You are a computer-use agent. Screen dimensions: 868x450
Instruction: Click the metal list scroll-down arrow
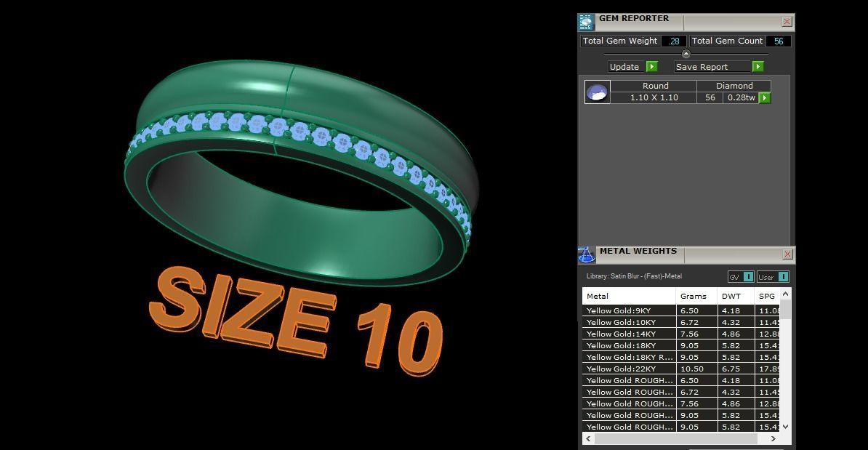(785, 426)
